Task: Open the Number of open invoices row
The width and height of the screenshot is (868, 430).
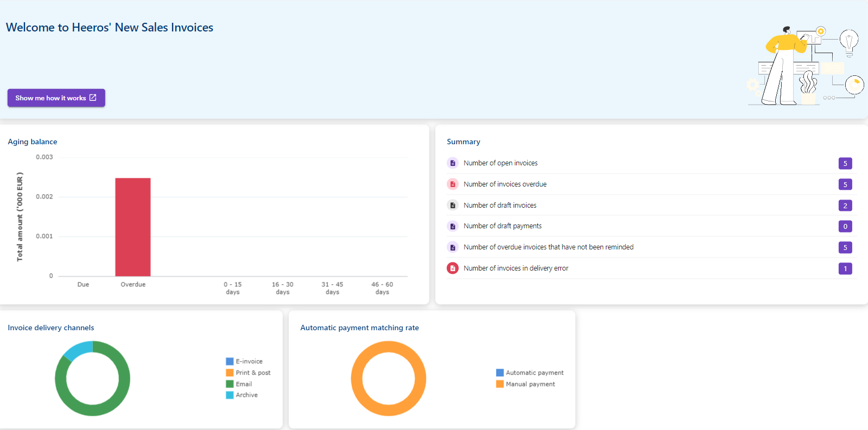Action: [x=500, y=163]
